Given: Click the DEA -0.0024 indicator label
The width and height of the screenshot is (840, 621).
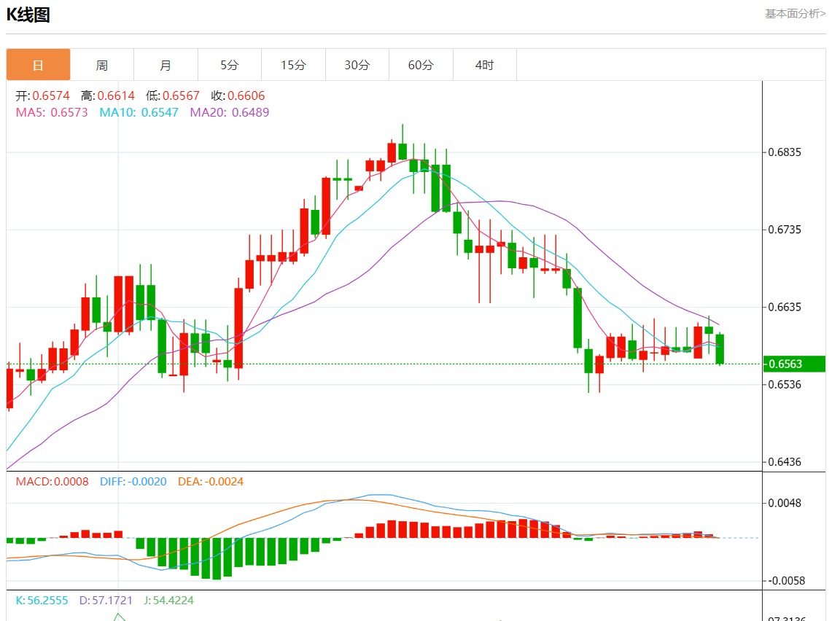Looking at the screenshot, I should [x=211, y=482].
